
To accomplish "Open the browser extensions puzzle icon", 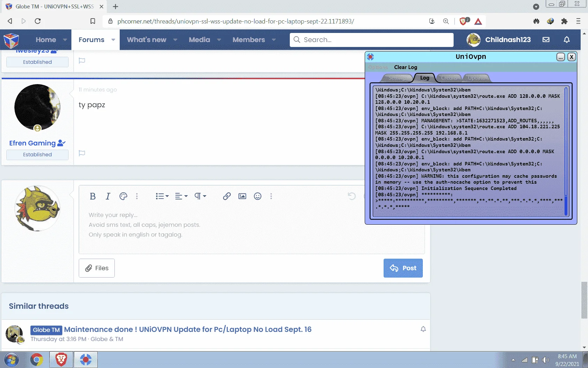I will (x=564, y=21).
